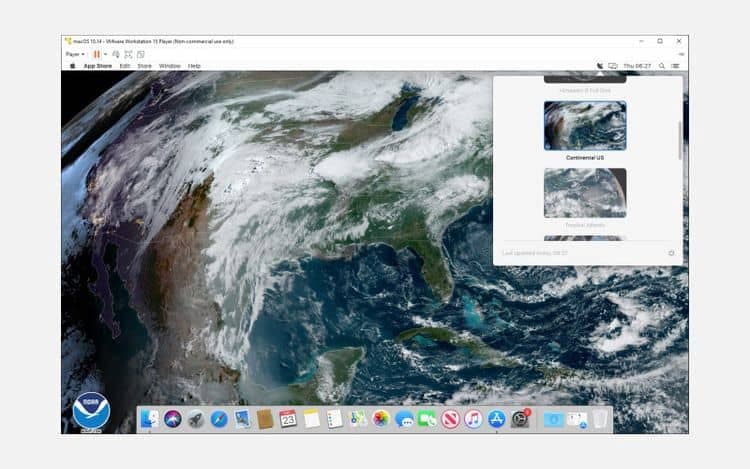Click the satellite app menu bar icon
This screenshot has width=750, height=469.
point(600,66)
